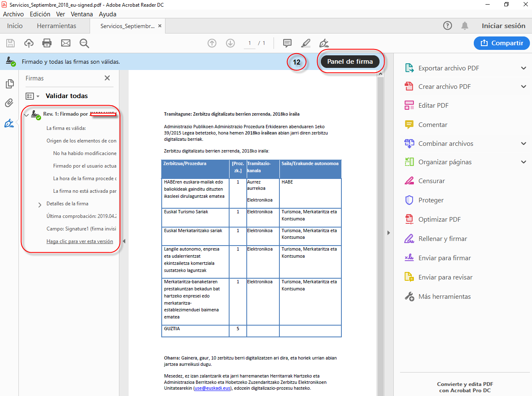Screen dimensions: 532x396
Task: Expand Exportar archivo PDF options
Action: tap(523, 68)
